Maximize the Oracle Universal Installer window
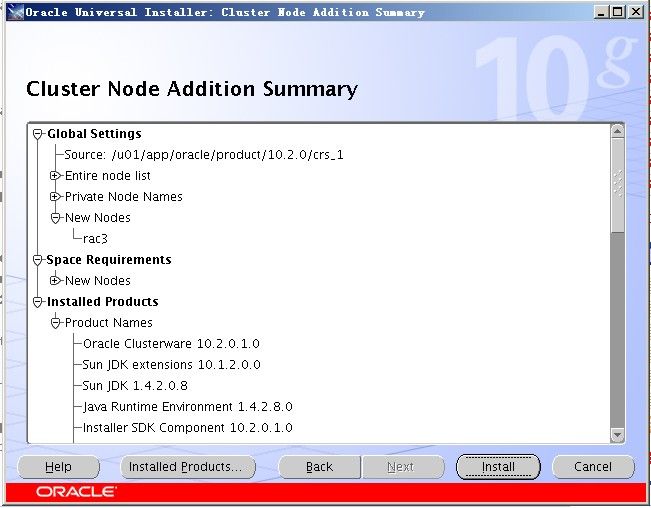Screen dimensions: 651x508 coord(617,12)
